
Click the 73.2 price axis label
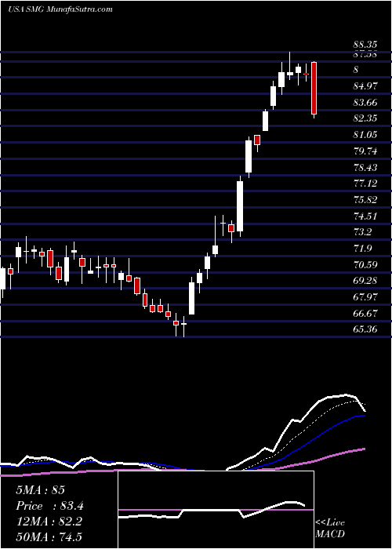point(362,232)
